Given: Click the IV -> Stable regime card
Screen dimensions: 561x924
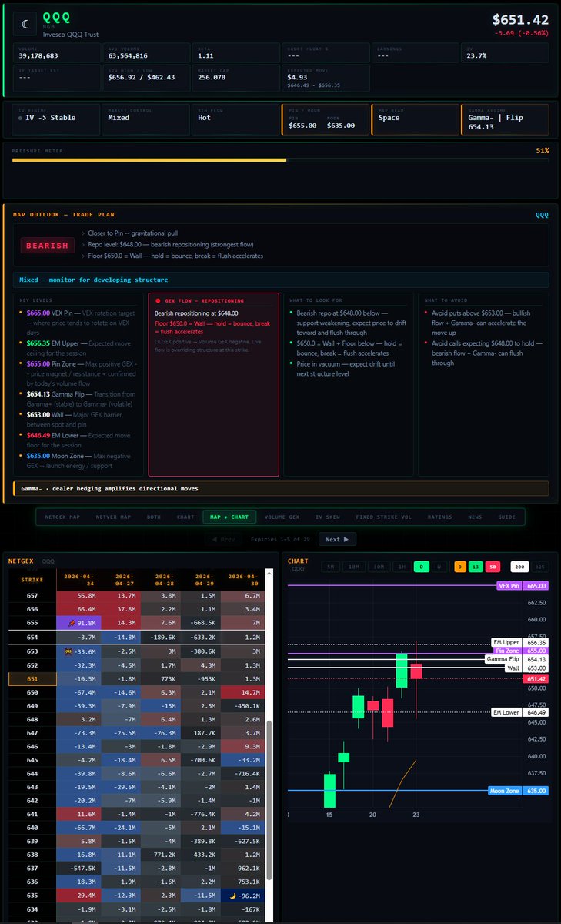Looking at the screenshot, I should [x=55, y=119].
